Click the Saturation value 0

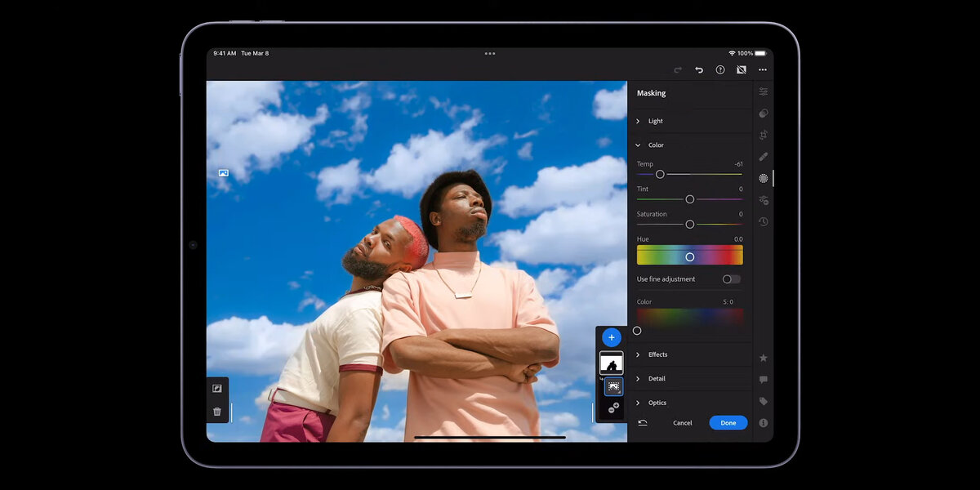tap(741, 214)
